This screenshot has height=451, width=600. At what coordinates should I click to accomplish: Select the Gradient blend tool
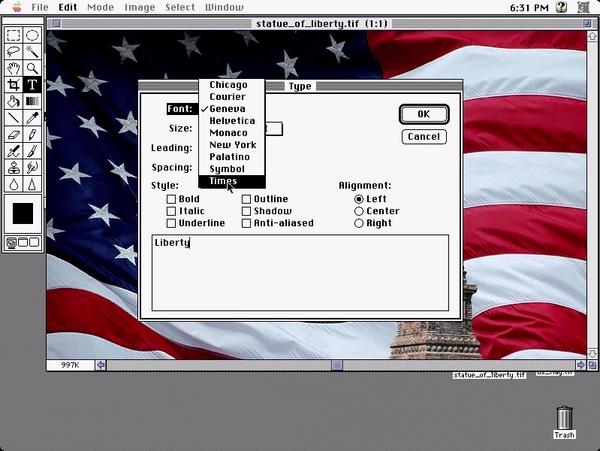click(x=32, y=101)
